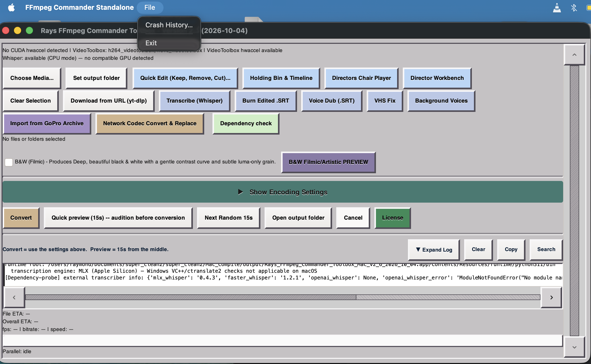Click the vertical scrollbar track

pos(574,201)
